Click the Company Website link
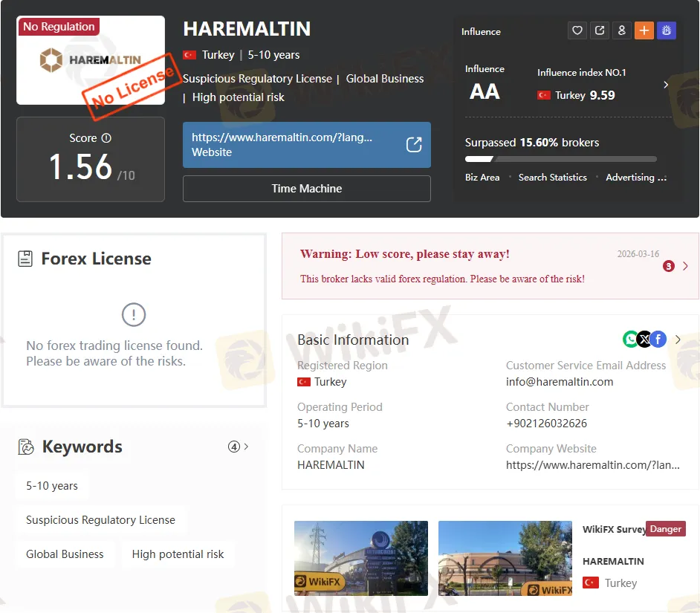 [592, 465]
